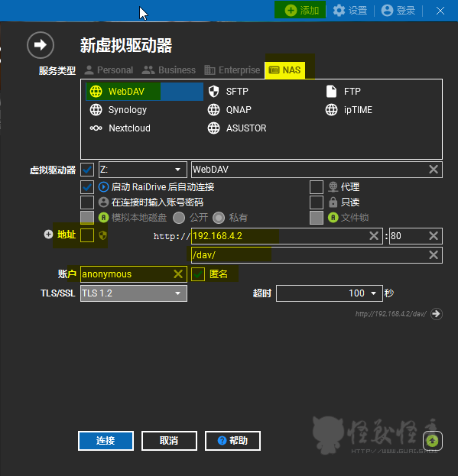Open the Z: drive letter dropdown

[143, 170]
